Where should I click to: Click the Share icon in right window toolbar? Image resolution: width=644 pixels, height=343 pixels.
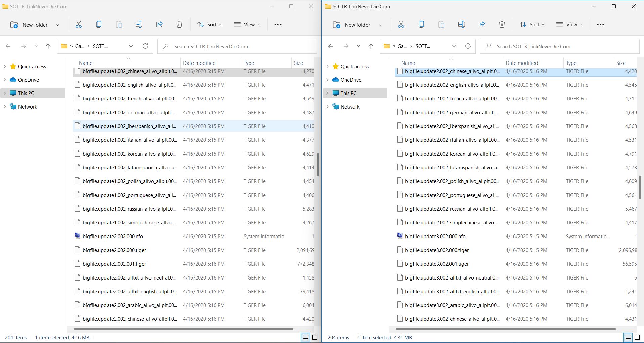pyautogui.click(x=481, y=24)
